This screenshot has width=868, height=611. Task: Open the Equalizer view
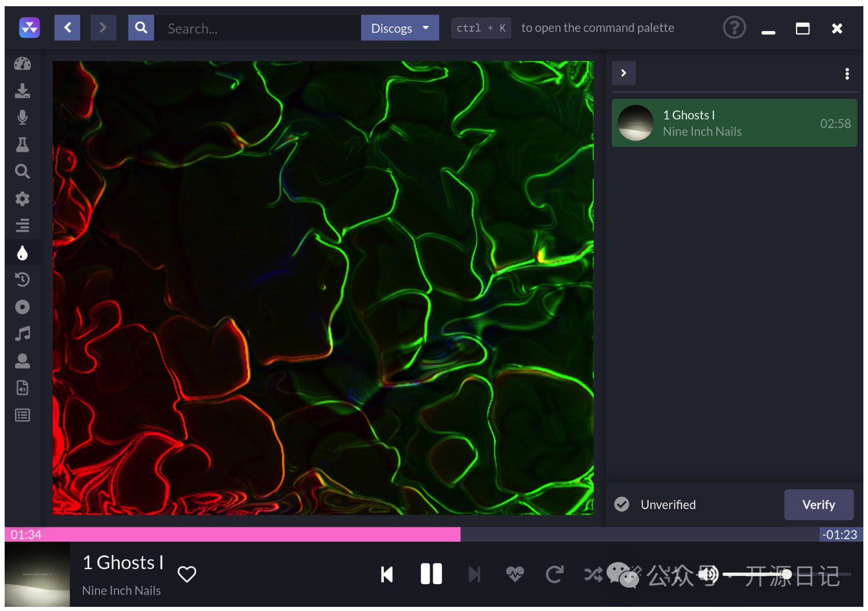pos(22,225)
